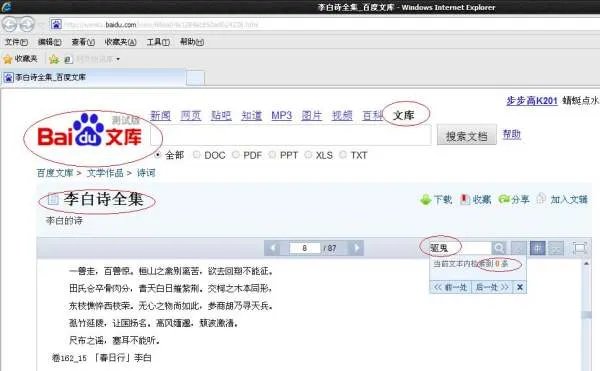The width and height of the screenshot is (600, 371).
Task: Click the green download icon
Action: 426,200
